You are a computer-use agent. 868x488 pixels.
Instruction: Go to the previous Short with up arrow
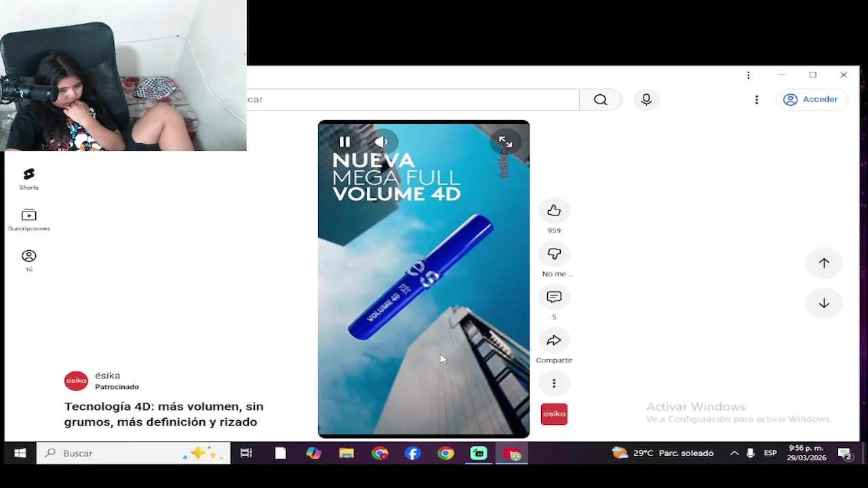pos(824,263)
